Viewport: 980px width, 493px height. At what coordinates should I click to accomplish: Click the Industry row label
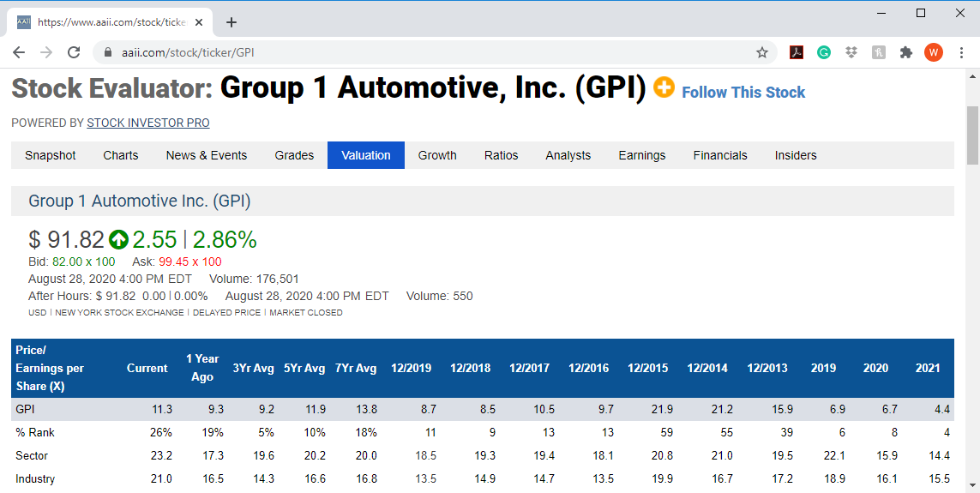pos(35,479)
